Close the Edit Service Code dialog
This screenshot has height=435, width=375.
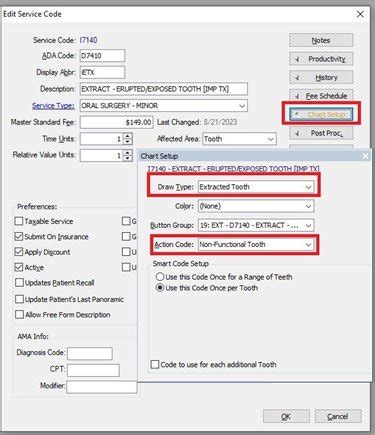coord(360,14)
